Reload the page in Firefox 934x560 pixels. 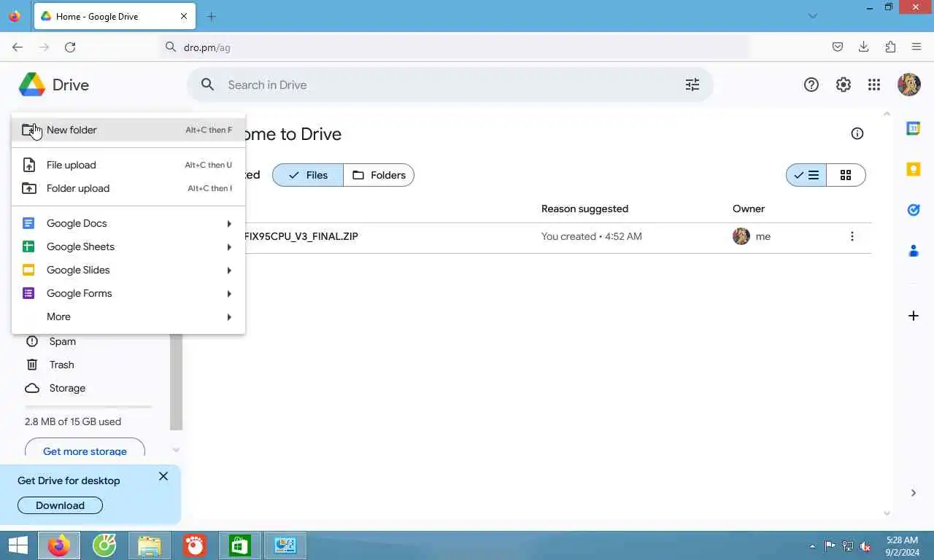[70, 47]
